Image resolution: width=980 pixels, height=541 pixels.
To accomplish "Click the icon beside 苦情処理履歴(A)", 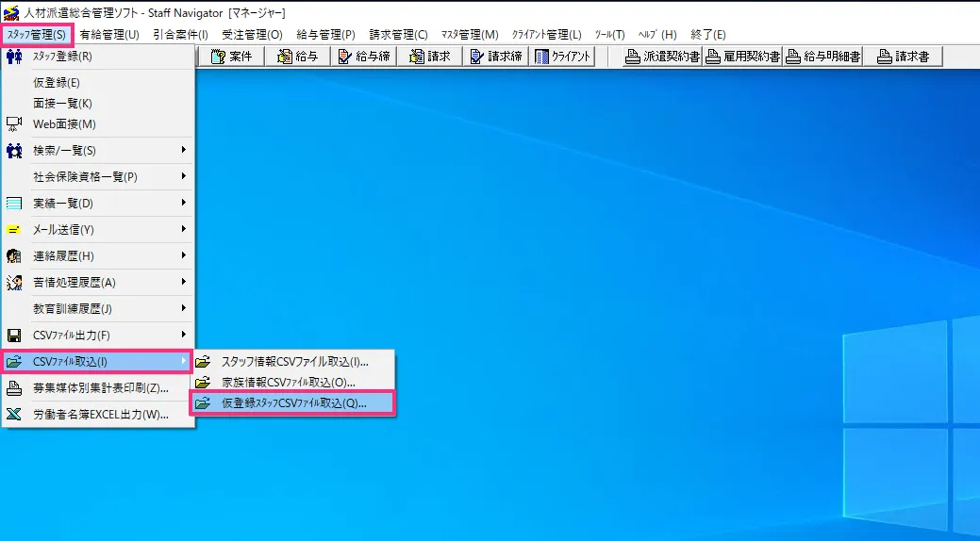I will (x=14, y=283).
